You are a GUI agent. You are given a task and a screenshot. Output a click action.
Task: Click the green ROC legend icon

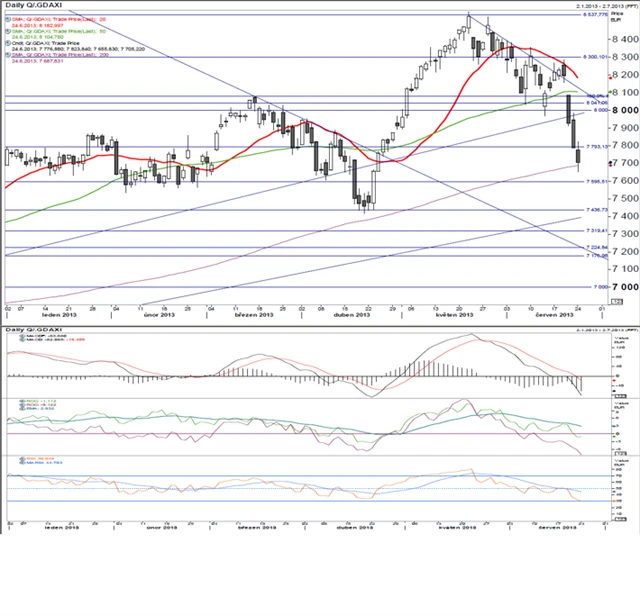coord(22,402)
